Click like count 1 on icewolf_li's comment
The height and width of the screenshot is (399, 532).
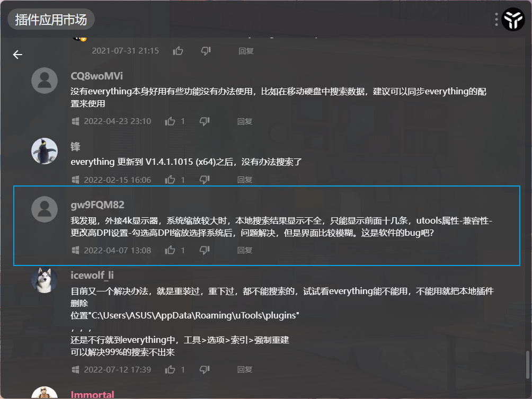tap(183, 369)
